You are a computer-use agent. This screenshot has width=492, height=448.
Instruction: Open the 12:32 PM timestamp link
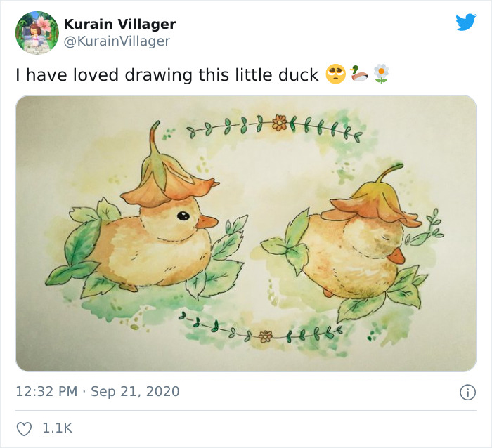[x=46, y=391]
